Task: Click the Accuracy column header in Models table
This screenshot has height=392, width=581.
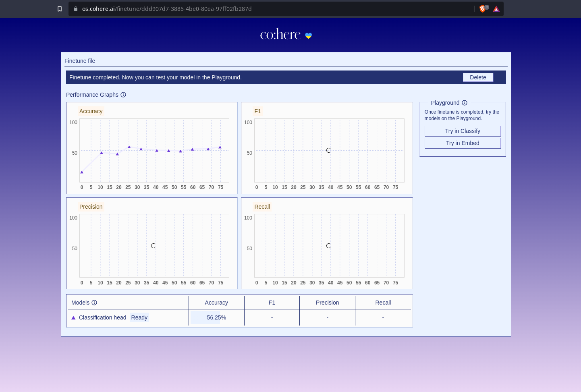Action: [x=216, y=303]
